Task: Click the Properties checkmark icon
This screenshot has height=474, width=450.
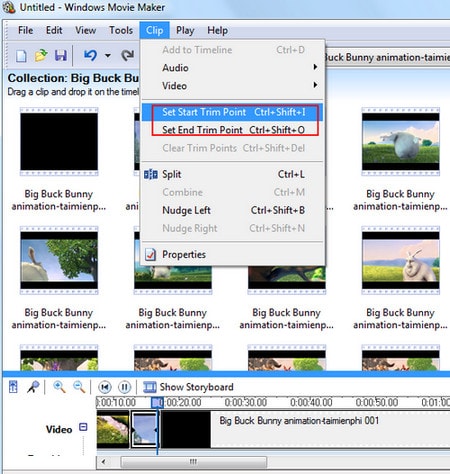Action: 150,254
